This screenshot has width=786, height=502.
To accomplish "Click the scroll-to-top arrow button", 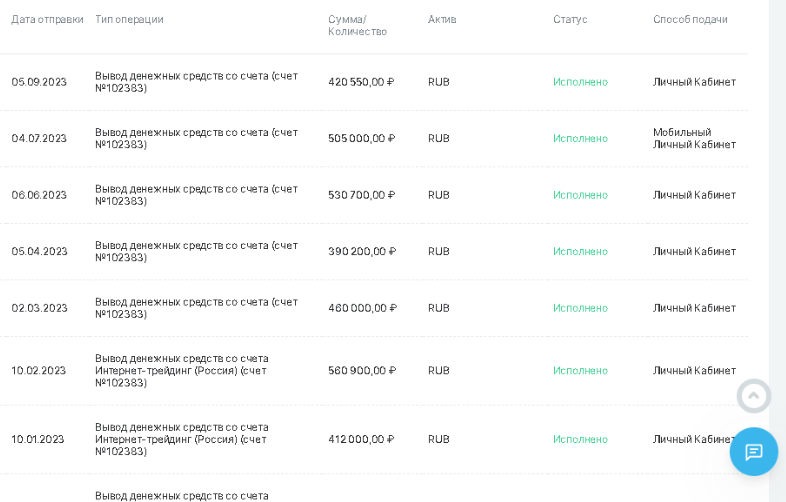I will (x=753, y=396).
